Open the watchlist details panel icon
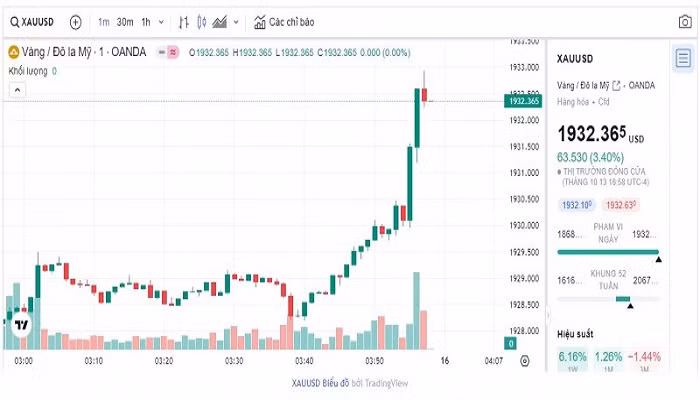 (x=683, y=56)
